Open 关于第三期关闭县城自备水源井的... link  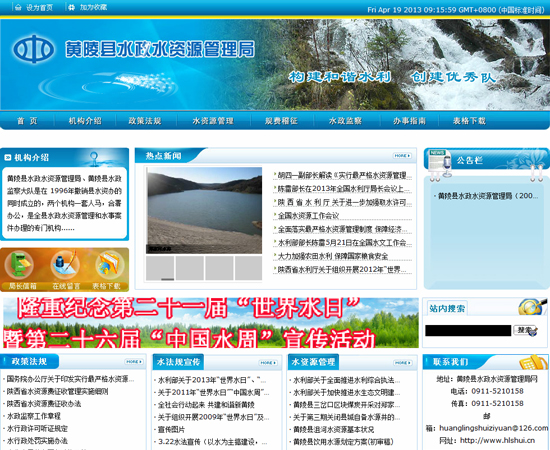(347, 417)
